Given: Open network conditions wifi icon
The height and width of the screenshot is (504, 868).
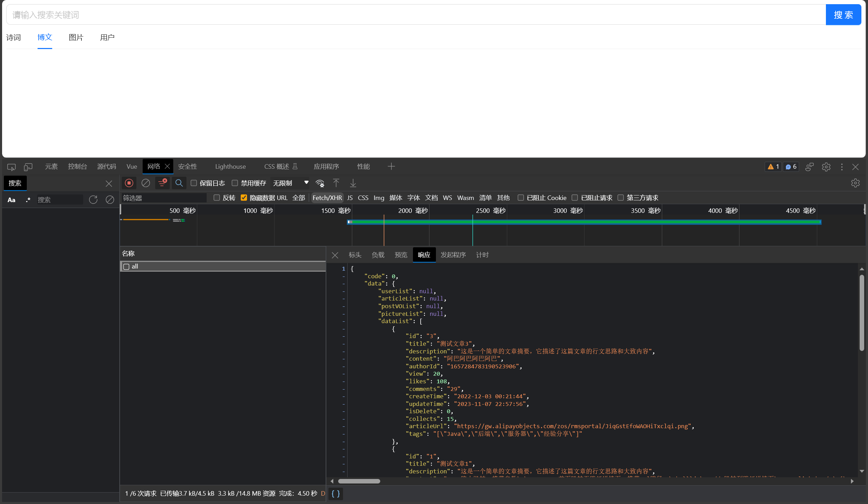Looking at the screenshot, I should (x=320, y=183).
